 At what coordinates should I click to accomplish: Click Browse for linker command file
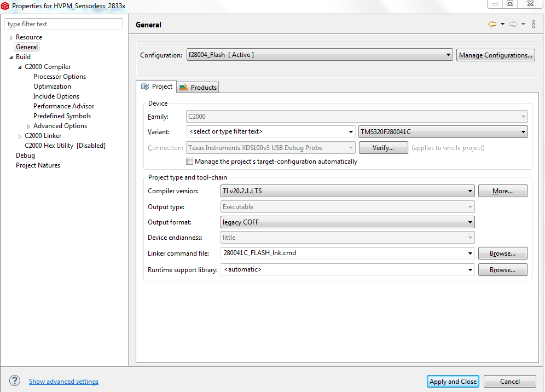[503, 253]
